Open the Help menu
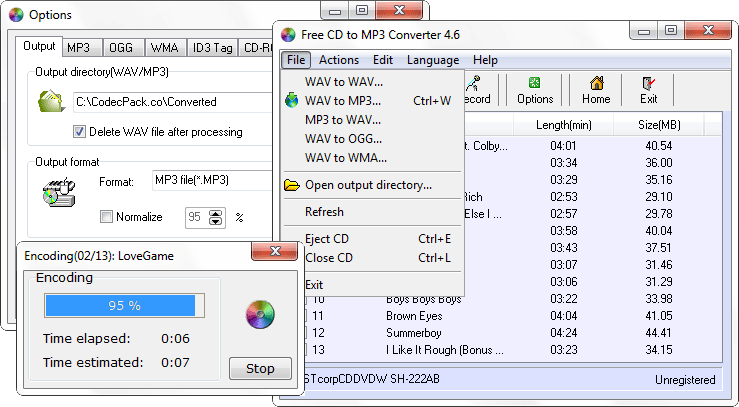739x407 pixels. [x=485, y=60]
